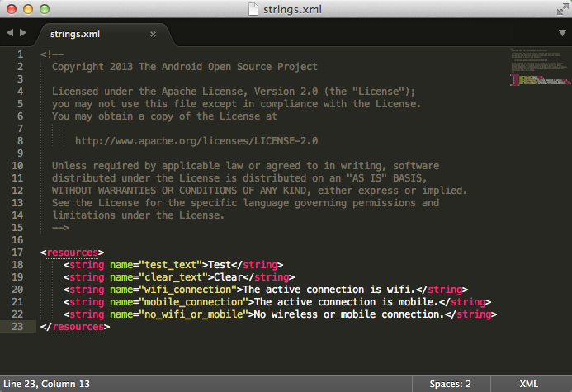Click the comment opening marker <!--
The height and width of the screenshot is (392, 572).
[x=52, y=54]
